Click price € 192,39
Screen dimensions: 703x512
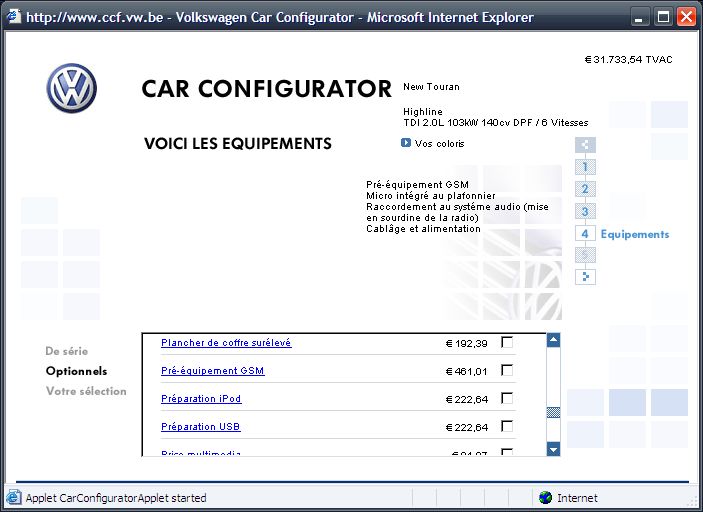466,344
